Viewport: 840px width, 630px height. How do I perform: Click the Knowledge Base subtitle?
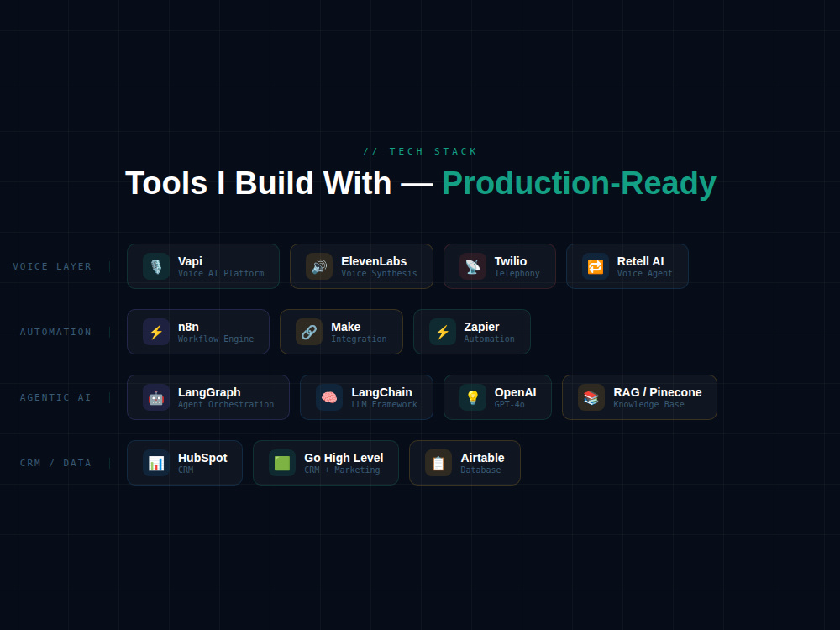648,405
